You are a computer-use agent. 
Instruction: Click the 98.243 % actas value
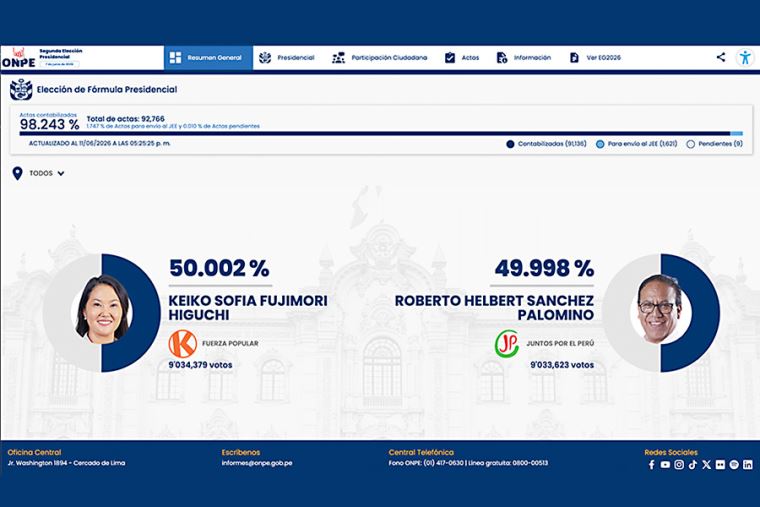(49, 125)
